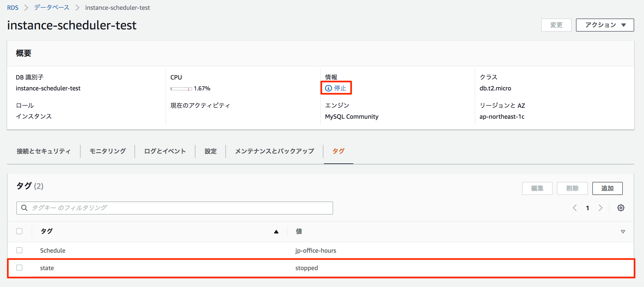Open the 接続とセキュリティ tab
Viewport: 644px width, 287px height.
tap(44, 151)
